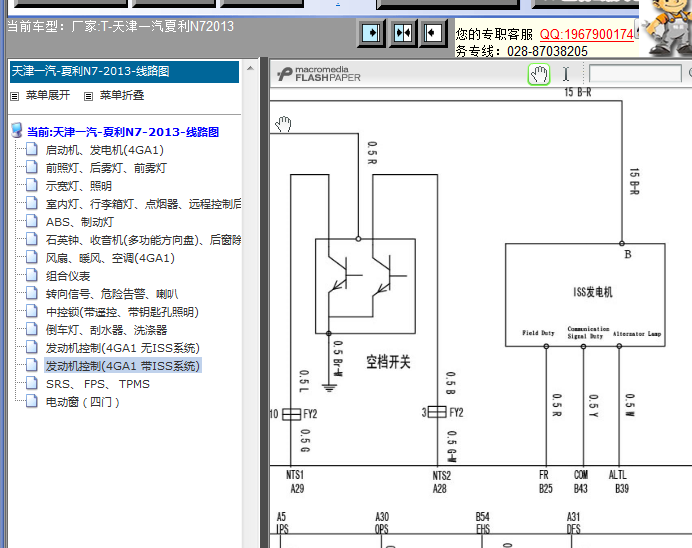Screen dimensions: 692x548
Task: Click the Macromedia FlashPaper logo
Action: click(x=319, y=74)
